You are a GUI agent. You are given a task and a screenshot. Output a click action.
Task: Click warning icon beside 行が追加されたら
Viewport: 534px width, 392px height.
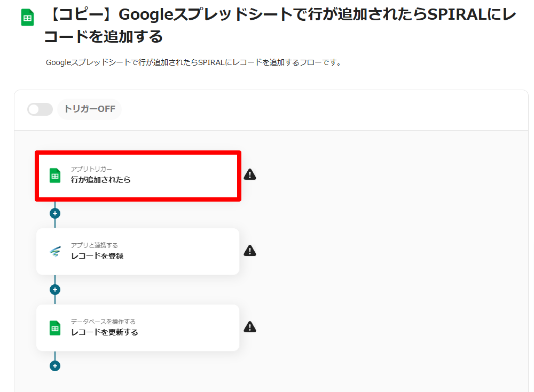coord(250,174)
